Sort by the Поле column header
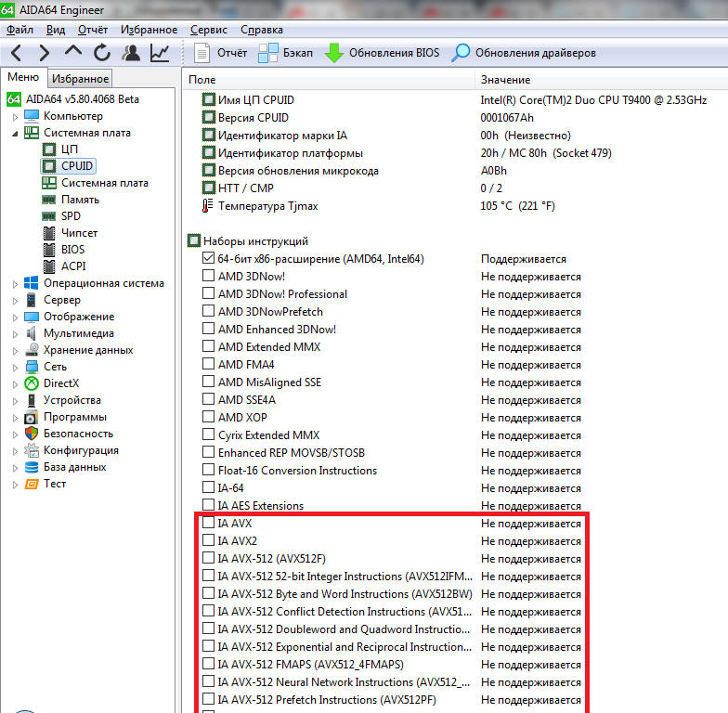 pos(329,80)
